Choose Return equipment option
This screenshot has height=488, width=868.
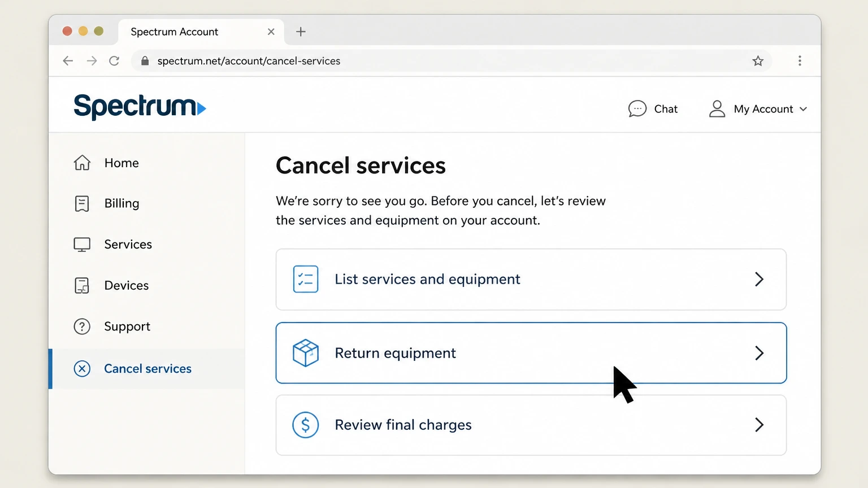(531, 353)
